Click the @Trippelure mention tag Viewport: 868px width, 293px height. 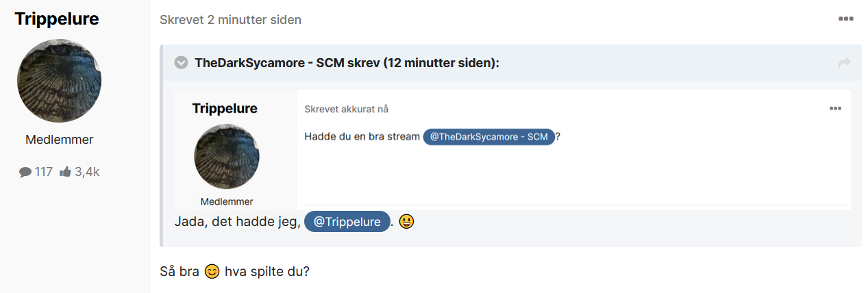pyautogui.click(x=347, y=222)
